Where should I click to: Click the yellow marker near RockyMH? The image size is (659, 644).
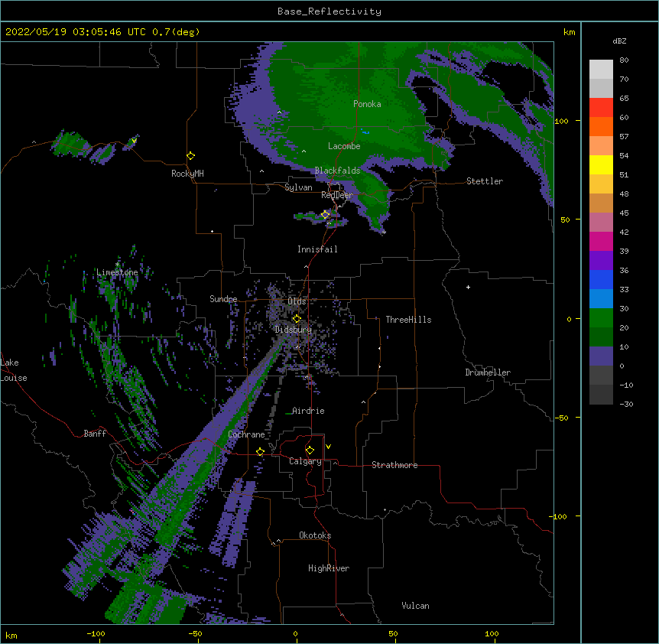point(190,156)
